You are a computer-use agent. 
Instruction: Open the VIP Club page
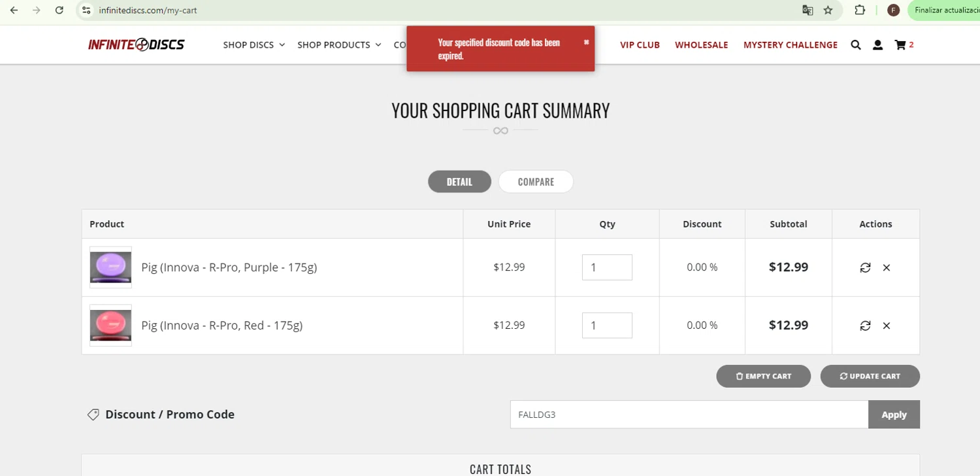click(x=640, y=45)
